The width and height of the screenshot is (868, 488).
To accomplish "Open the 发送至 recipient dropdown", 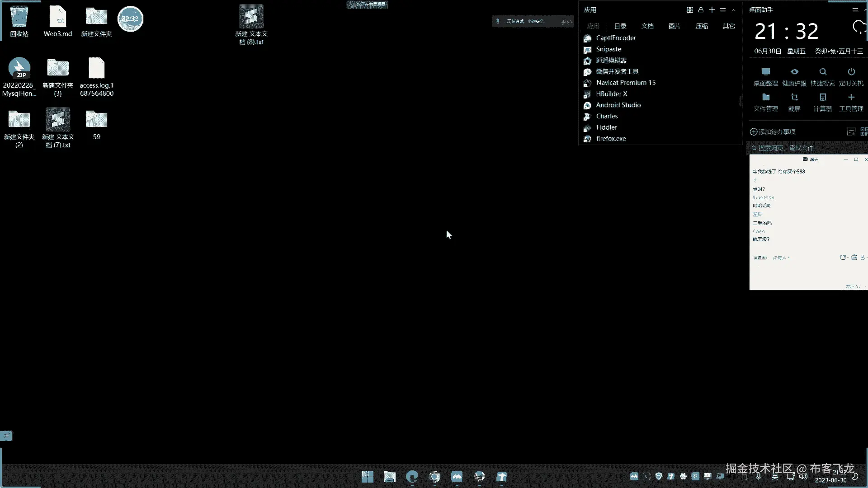I will (x=781, y=258).
